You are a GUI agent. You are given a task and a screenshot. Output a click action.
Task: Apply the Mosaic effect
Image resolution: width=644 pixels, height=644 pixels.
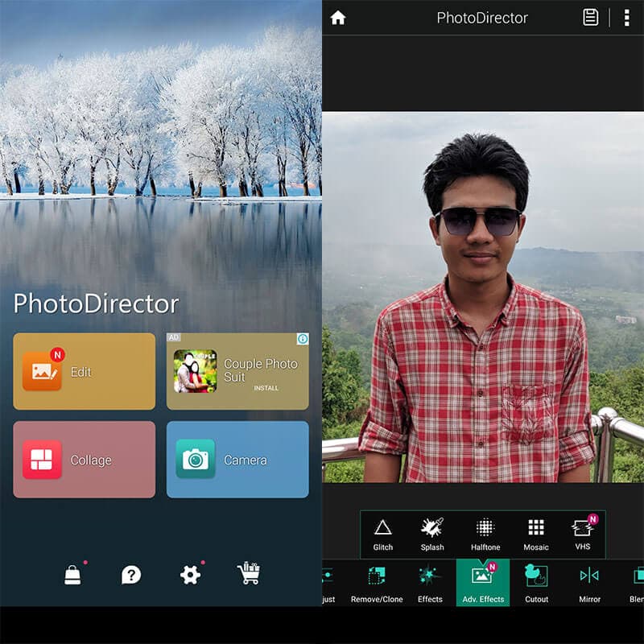click(x=536, y=535)
